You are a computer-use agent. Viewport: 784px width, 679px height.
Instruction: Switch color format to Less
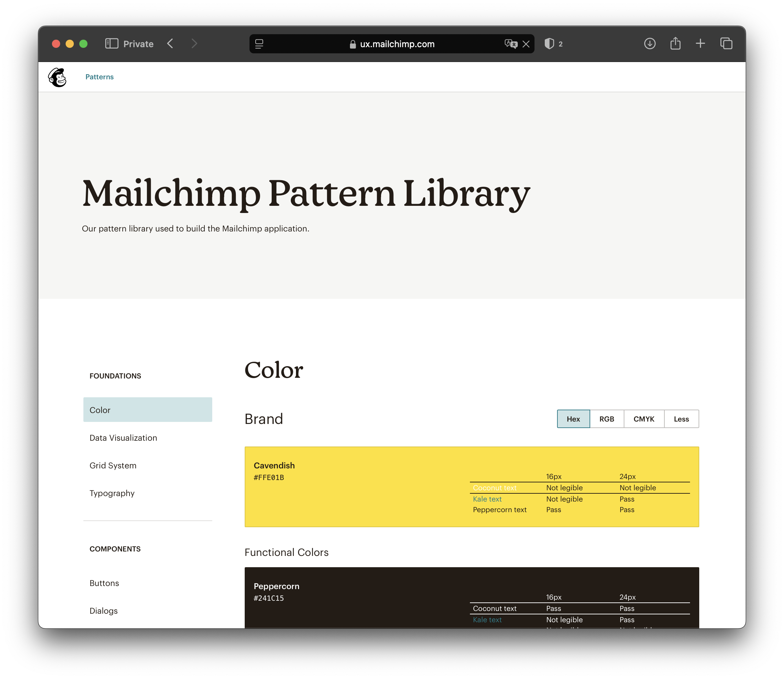coord(681,419)
